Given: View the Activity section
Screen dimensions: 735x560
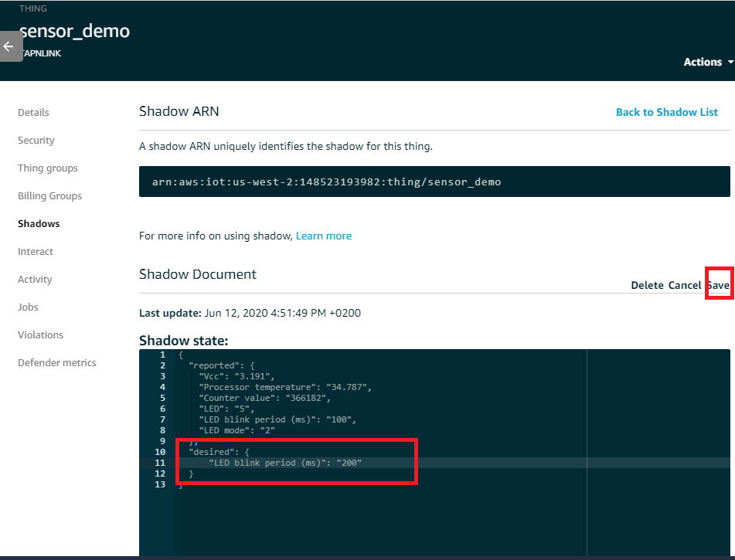Looking at the screenshot, I should (x=35, y=280).
